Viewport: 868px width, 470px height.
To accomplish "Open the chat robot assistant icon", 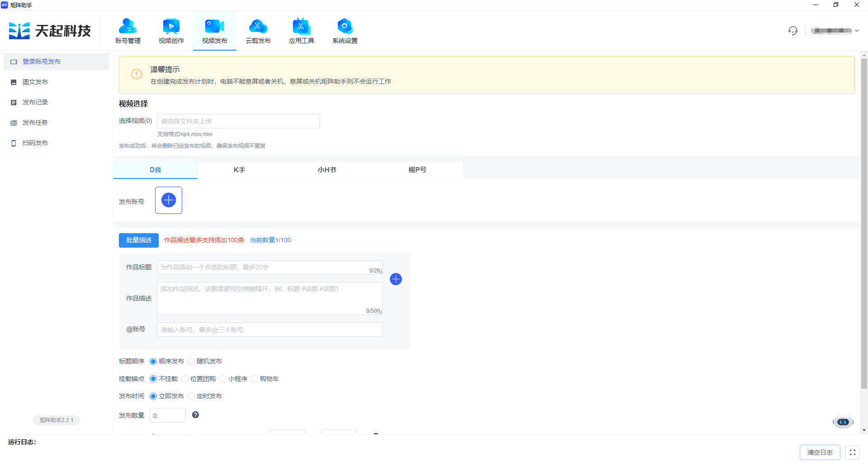I will coord(843,422).
